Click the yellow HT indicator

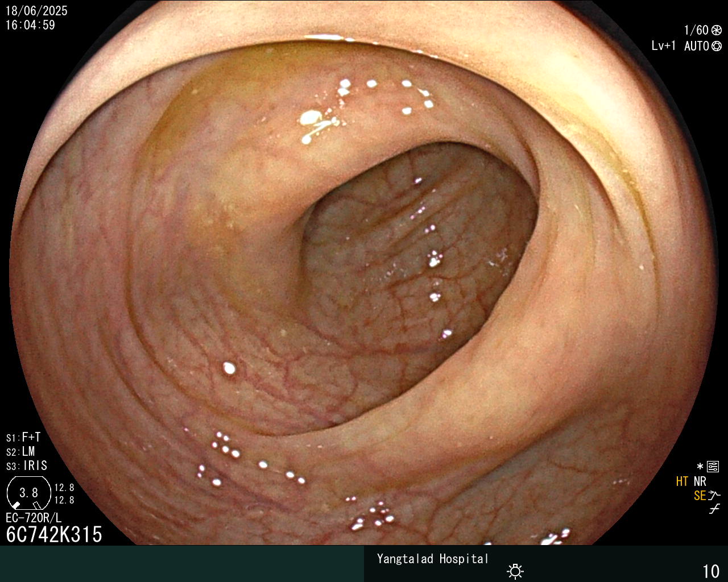click(x=682, y=481)
